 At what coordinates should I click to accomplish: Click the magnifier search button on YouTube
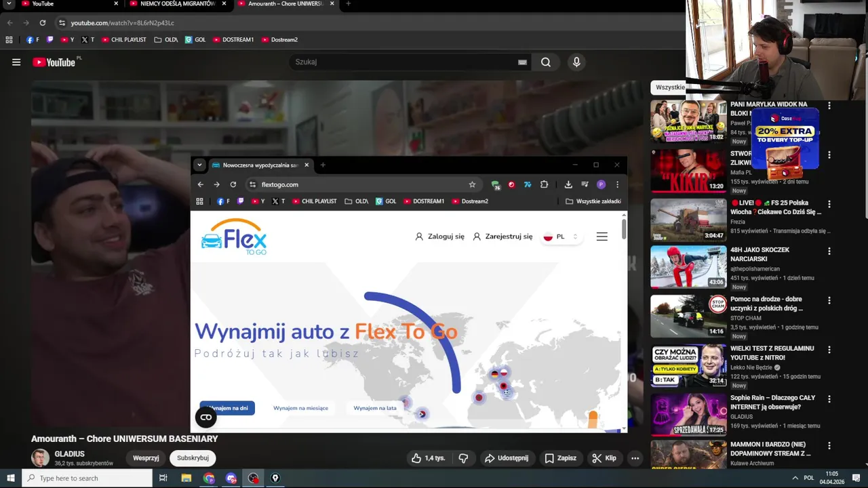[x=546, y=62]
